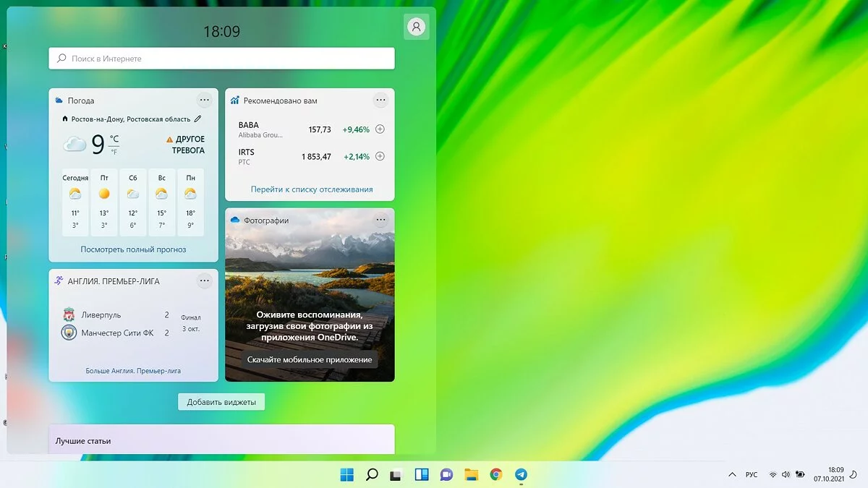
Task: Select the Пн forecast day
Action: tap(190, 202)
